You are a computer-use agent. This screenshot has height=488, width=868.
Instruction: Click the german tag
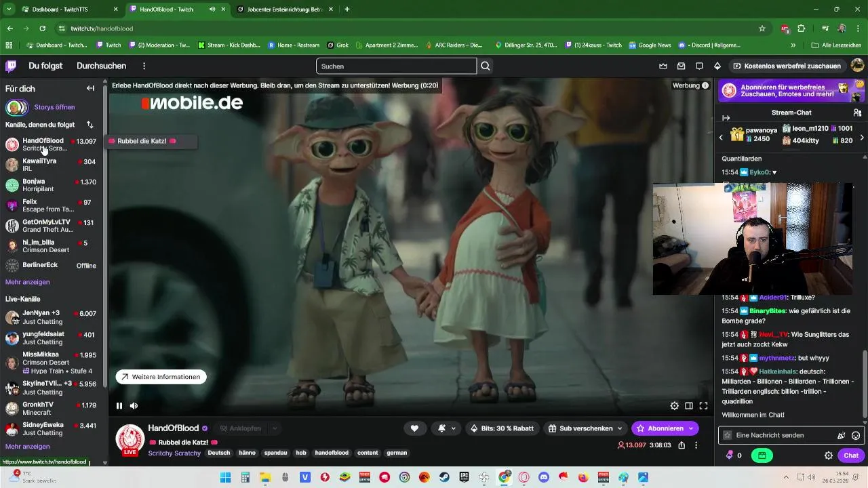point(397,453)
